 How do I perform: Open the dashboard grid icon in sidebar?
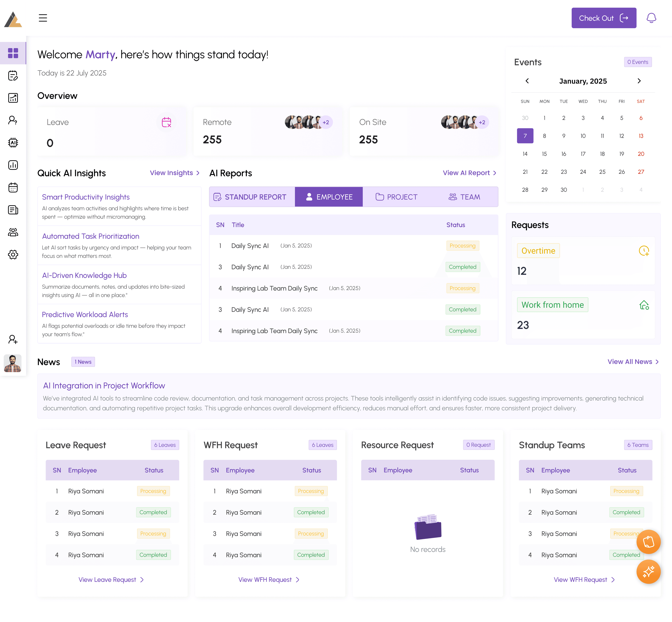(x=13, y=53)
